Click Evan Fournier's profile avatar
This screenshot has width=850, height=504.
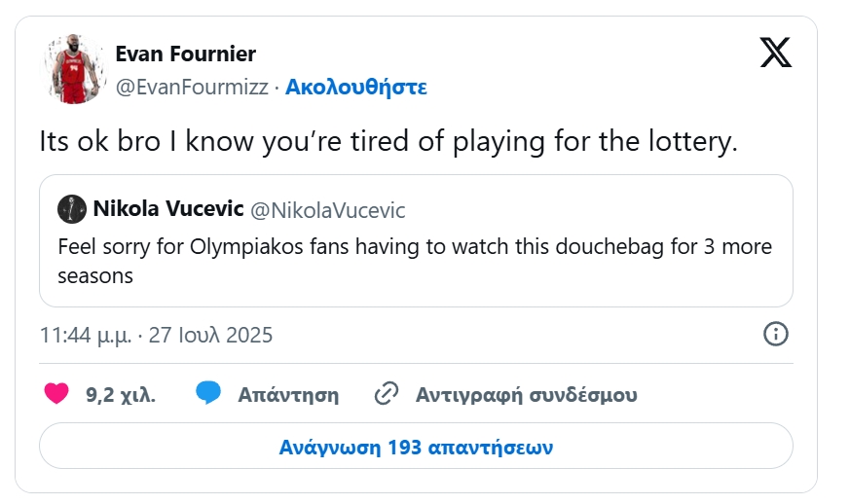point(72,71)
